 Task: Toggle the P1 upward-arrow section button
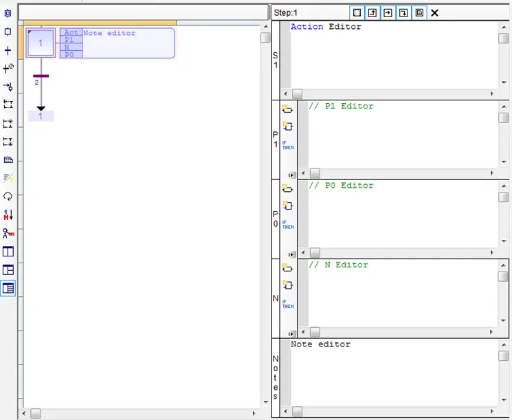pos(372,13)
